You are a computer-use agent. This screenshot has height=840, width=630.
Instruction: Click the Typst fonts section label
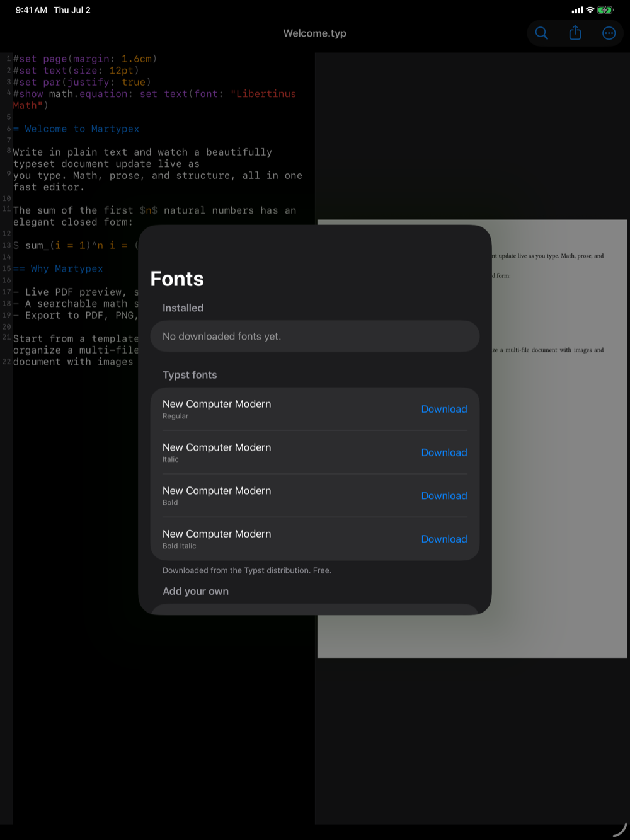click(x=190, y=375)
